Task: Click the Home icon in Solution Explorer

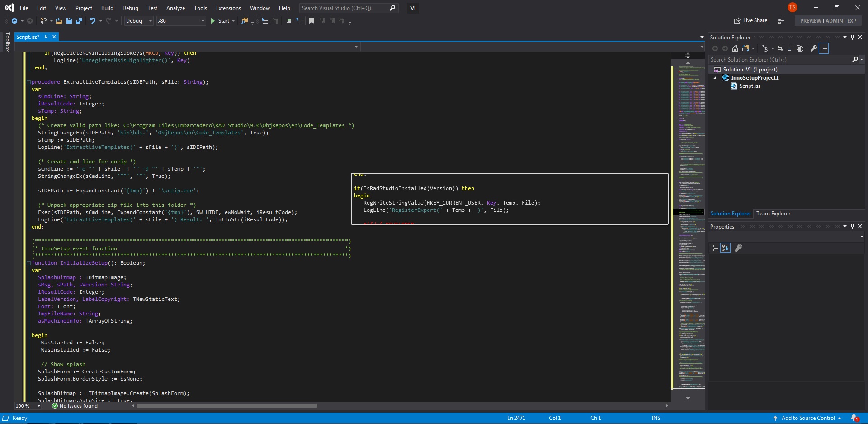Action: pos(735,48)
